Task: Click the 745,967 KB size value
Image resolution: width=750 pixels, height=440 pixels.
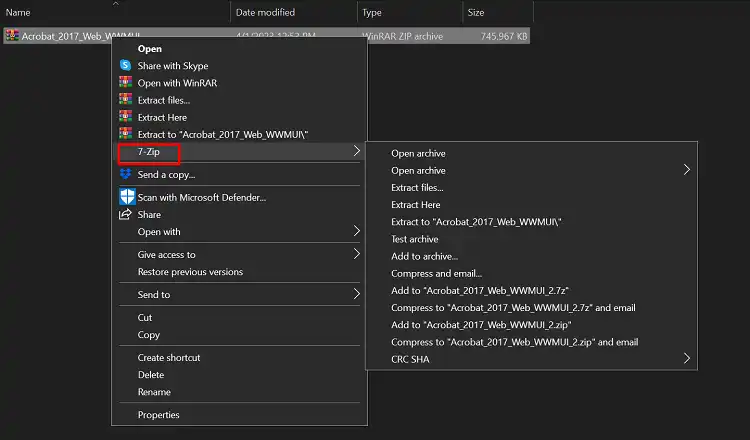Action: tap(504, 36)
